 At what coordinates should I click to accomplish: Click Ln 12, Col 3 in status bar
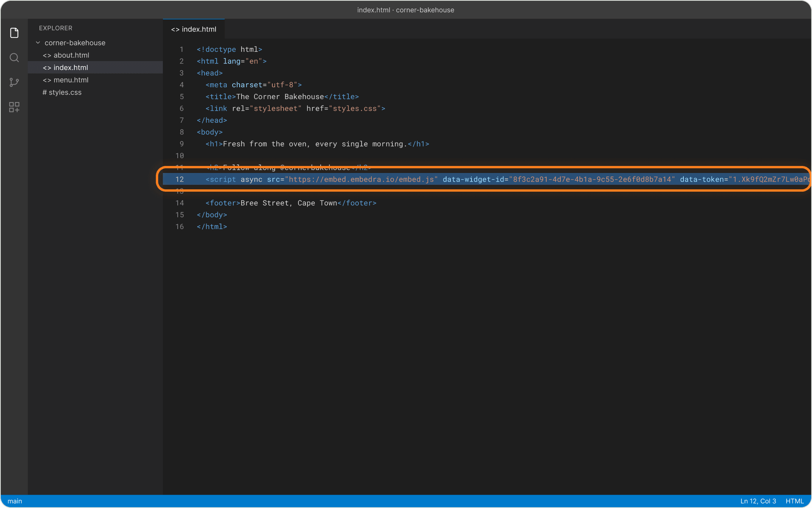tap(758, 501)
